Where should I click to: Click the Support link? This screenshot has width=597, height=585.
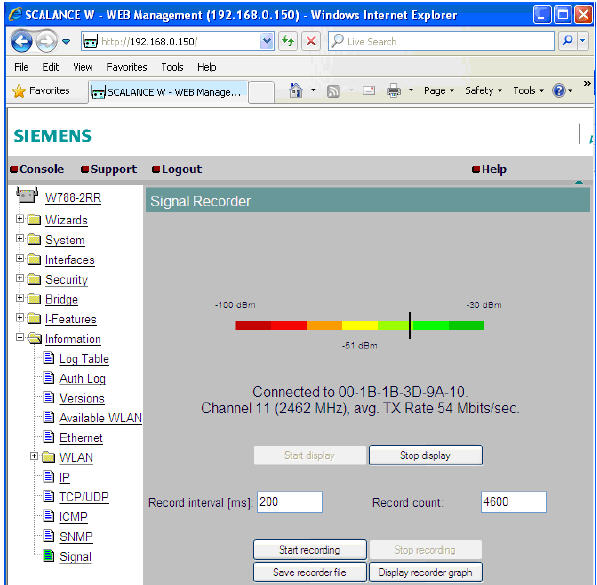pyautogui.click(x=109, y=169)
